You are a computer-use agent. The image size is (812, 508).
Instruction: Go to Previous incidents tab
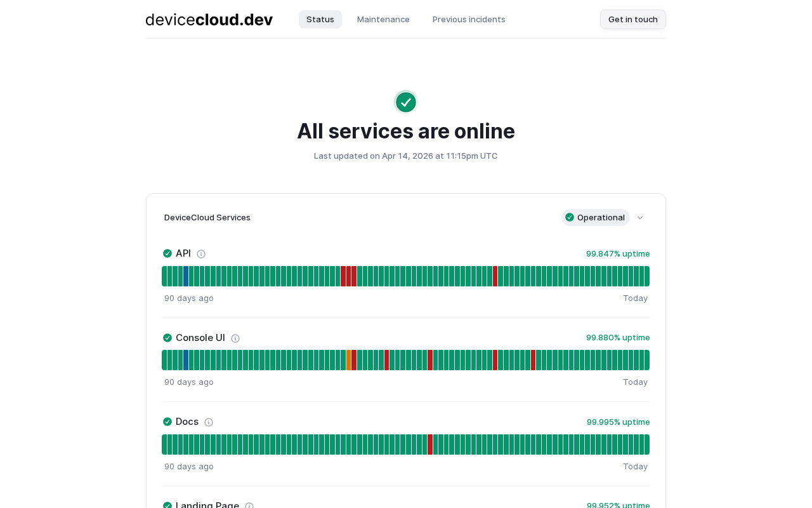click(x=469, y=20)
